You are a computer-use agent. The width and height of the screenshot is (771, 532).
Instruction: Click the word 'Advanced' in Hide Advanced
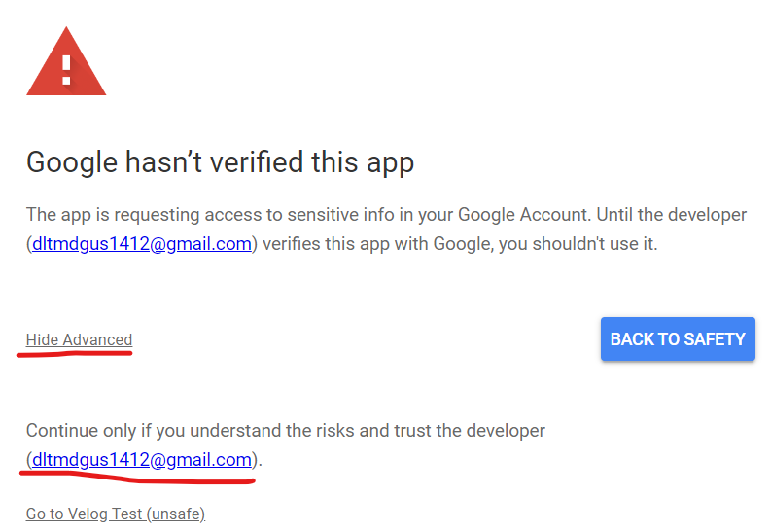(97, 339)
